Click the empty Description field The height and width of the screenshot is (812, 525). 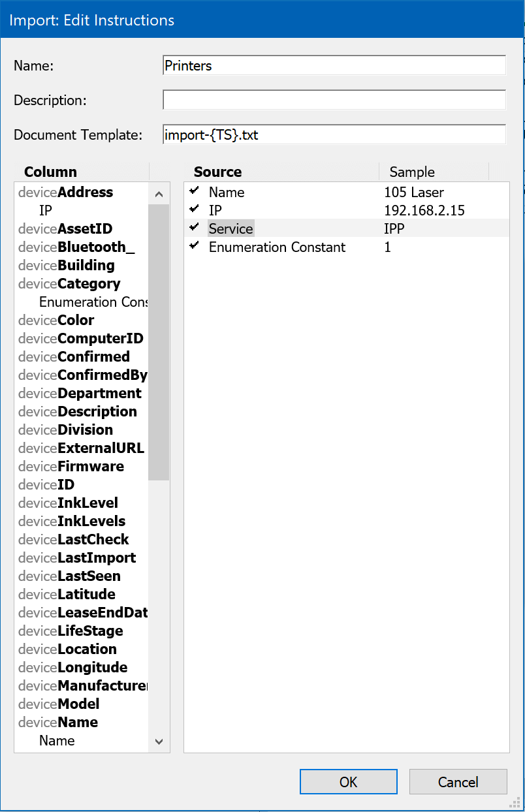(334, 100)
